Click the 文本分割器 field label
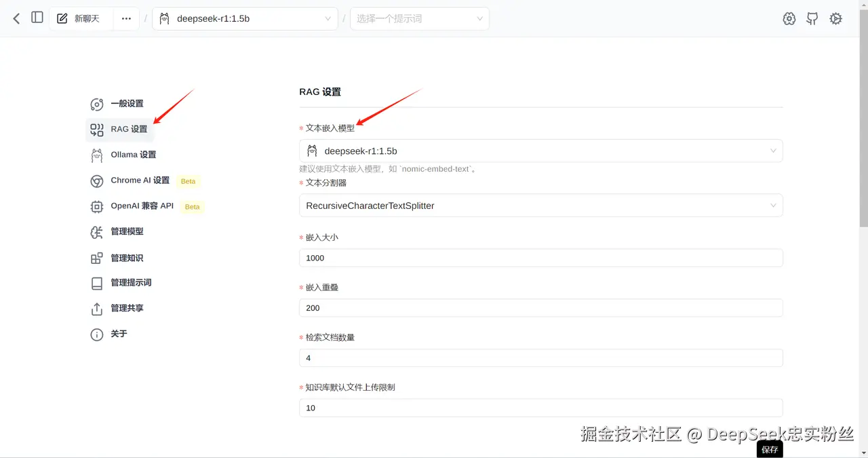868x458 pixels. [x=326, y=183]
